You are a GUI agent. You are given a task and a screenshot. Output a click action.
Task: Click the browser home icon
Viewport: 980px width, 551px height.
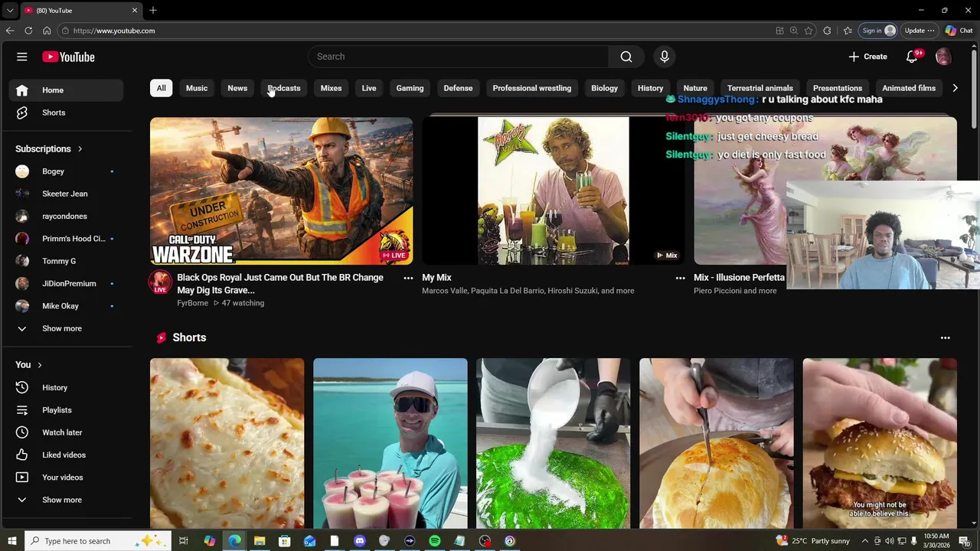coord(47,31)
